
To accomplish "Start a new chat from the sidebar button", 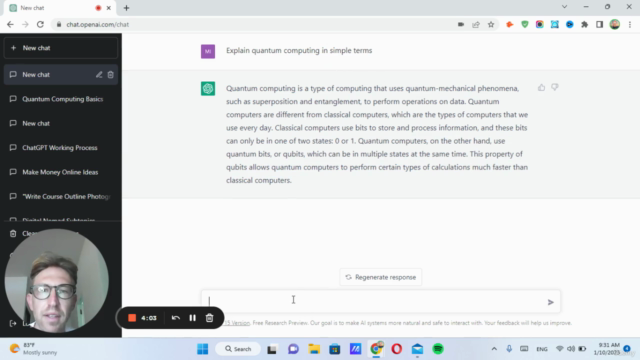I will click(61, 48).
